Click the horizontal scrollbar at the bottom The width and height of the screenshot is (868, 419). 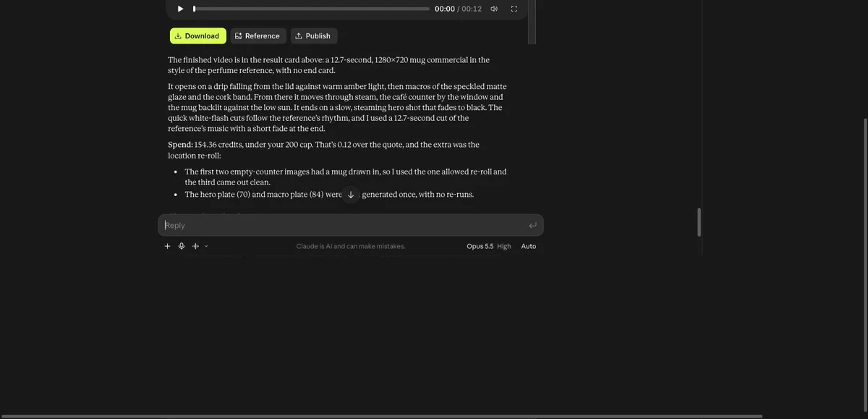(381, 416)
